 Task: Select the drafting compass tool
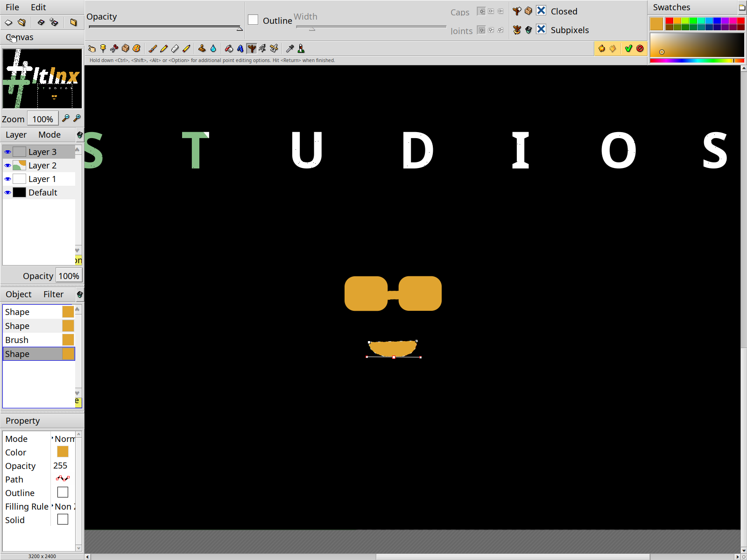pyautogui.click(x=262, y=49)
